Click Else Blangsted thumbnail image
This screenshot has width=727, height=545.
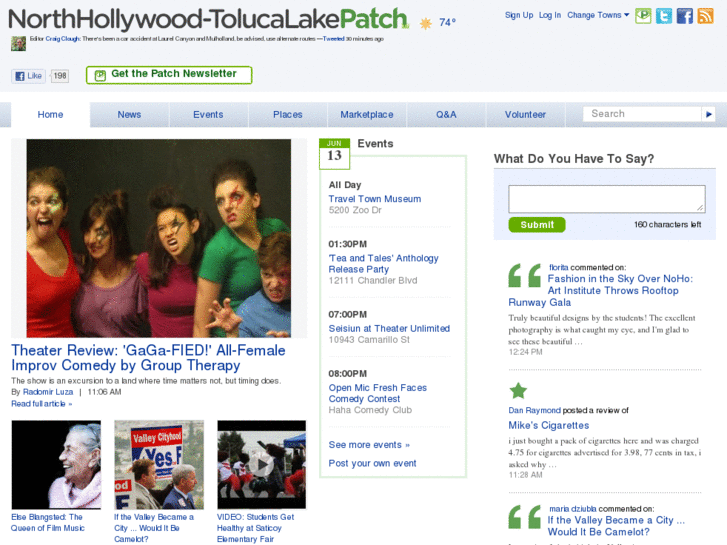pos(56,464)
